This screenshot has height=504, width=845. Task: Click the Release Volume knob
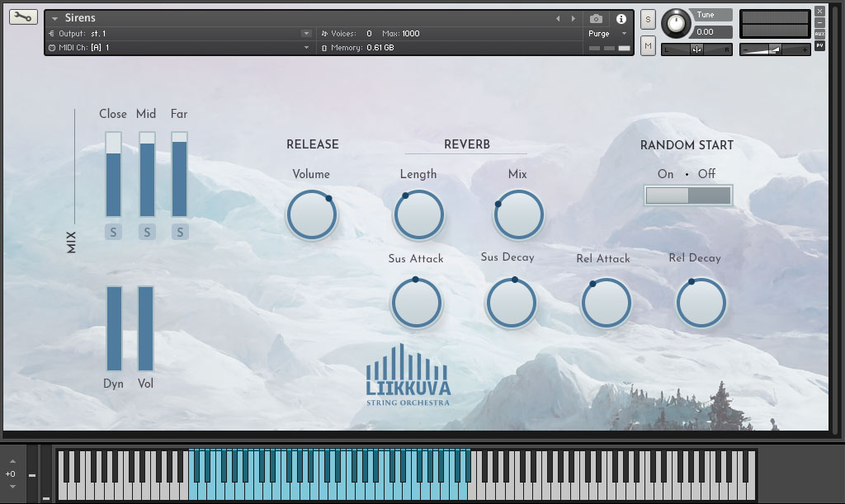tap(311, 214)
